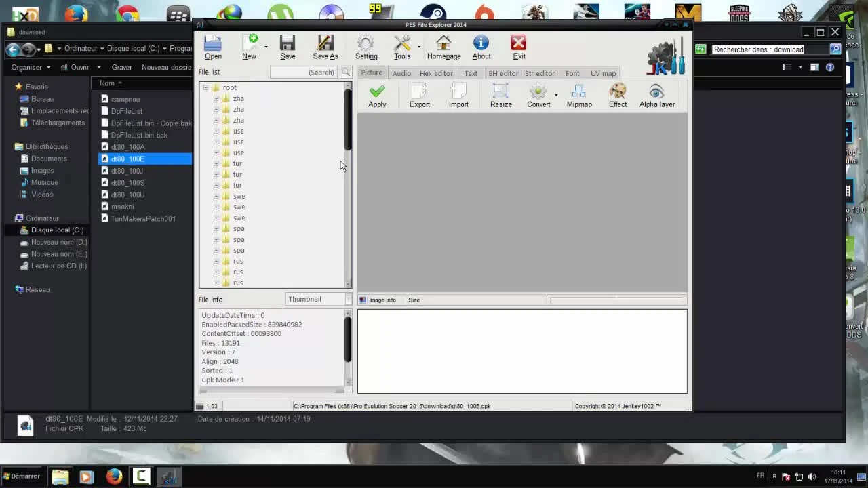Open the folder icon on the taskbar
Viewport: 868px width, 488px height.
click(x=60, y=476)
